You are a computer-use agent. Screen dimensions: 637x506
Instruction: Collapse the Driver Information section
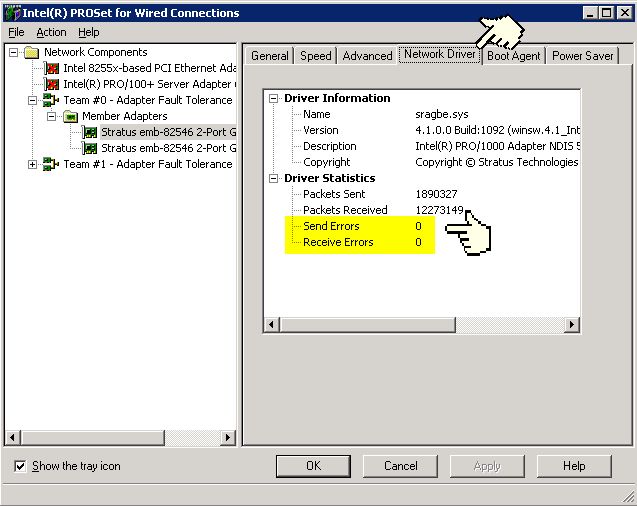click(x=273, y=98)
